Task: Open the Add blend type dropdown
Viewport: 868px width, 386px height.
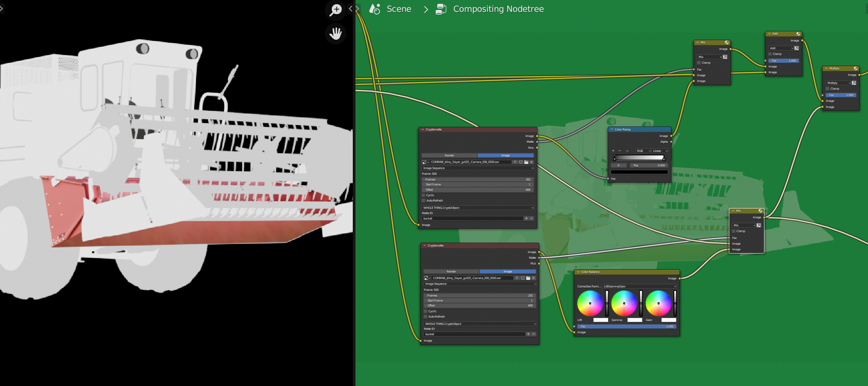Action: 781,48
